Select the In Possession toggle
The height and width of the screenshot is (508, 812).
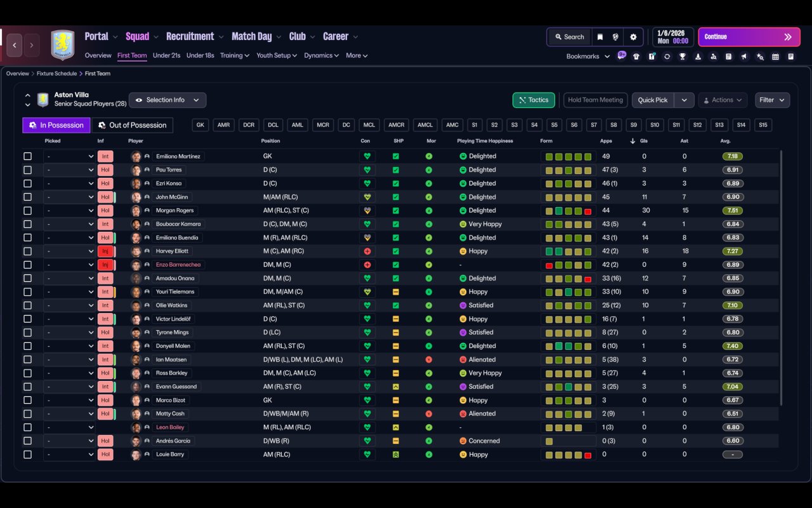pyautogui.click(x=56, y=125)
